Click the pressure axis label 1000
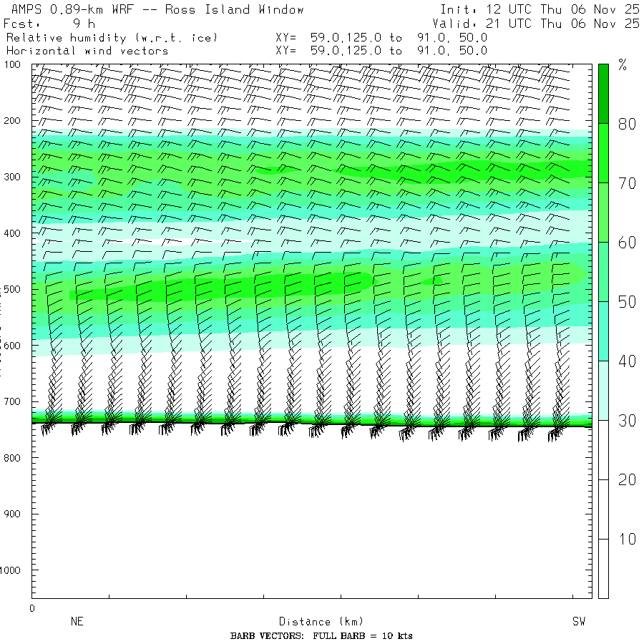The width and height of the screenshot is (644, 644). click(10, 570)
